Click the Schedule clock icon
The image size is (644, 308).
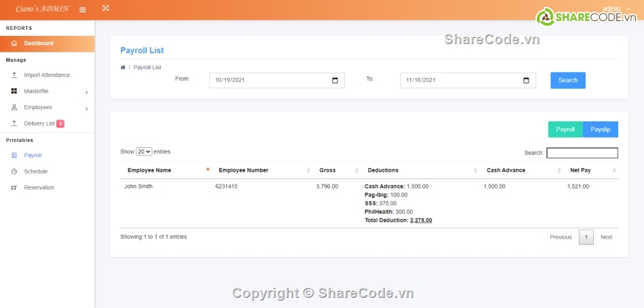tap(14, 172)
